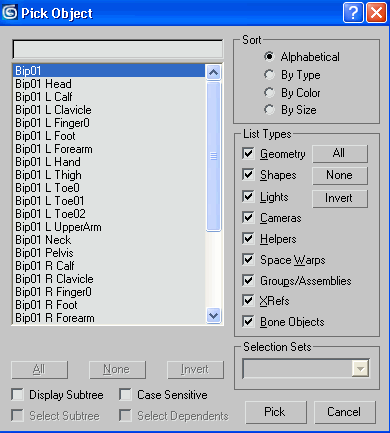Click the object list scrollbar thumb
The height and width of the screenshot is (433, 390).
213,156
